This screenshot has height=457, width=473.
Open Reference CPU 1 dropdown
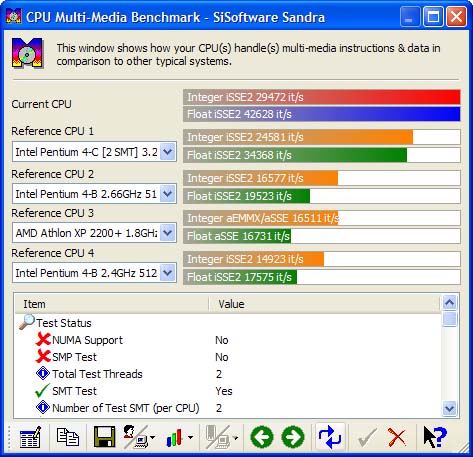(168, 152)
